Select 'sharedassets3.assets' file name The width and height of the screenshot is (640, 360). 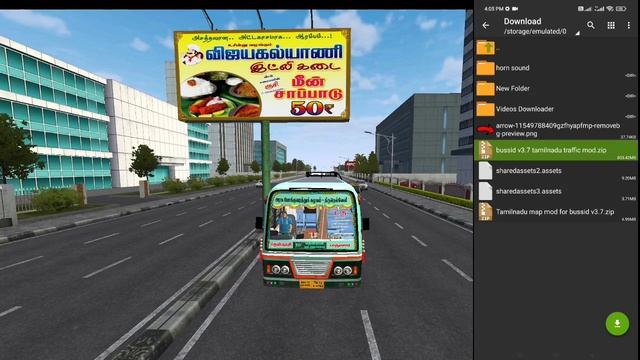pos(529,191)
